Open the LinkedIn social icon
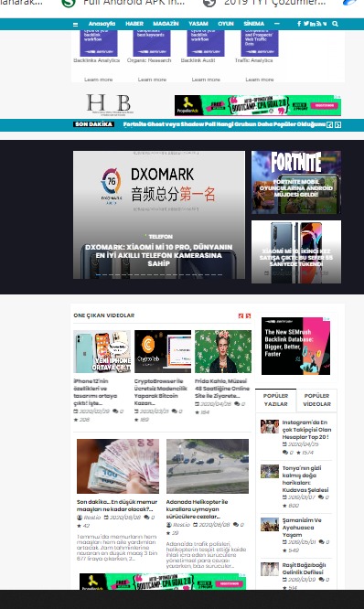The image size is (364, 609). (313, 24)
